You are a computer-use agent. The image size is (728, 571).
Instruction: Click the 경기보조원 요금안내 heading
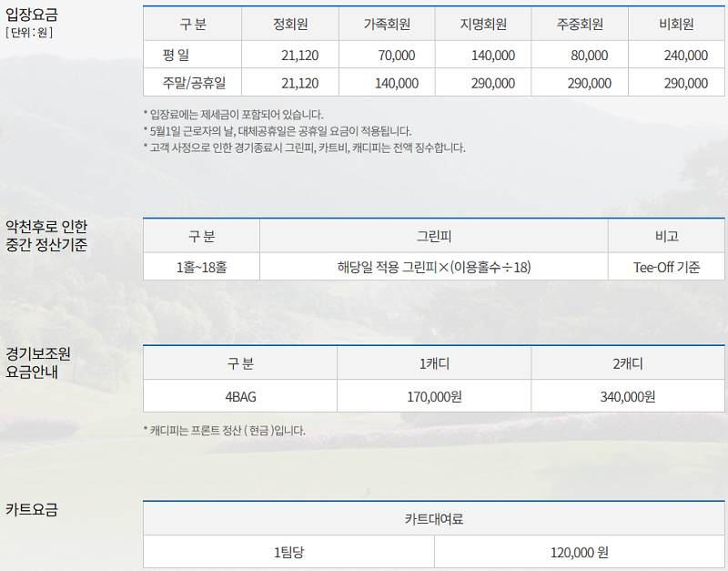click(37, 362)
